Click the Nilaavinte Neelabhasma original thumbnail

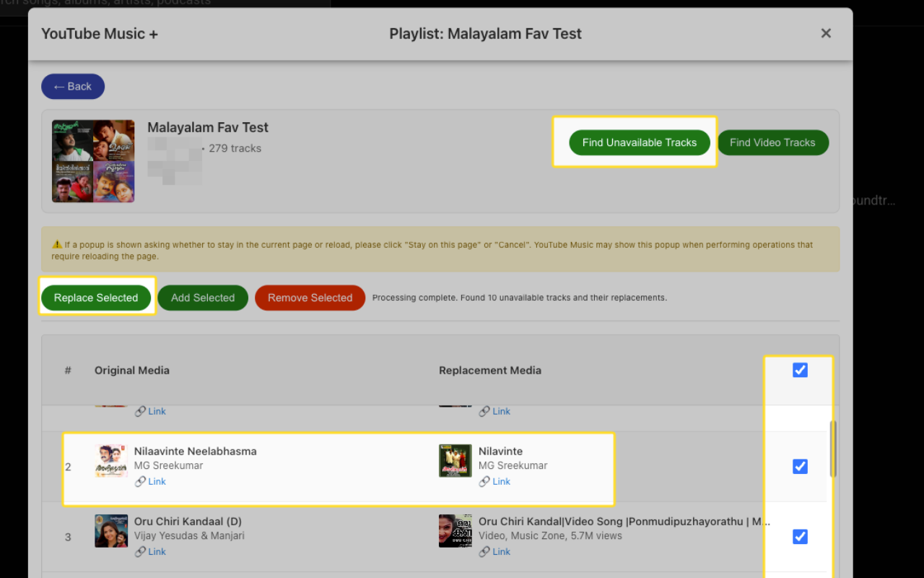[111, 461]
